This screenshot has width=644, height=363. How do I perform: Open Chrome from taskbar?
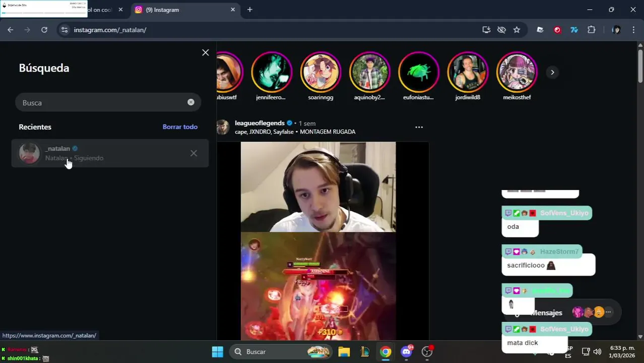(385, 351)
